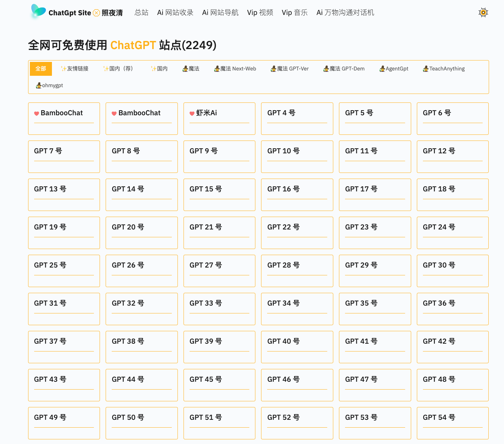Screen dimensions: 504x444
Task: Toggle the dark mode sun icon
Action: (483, 12)
